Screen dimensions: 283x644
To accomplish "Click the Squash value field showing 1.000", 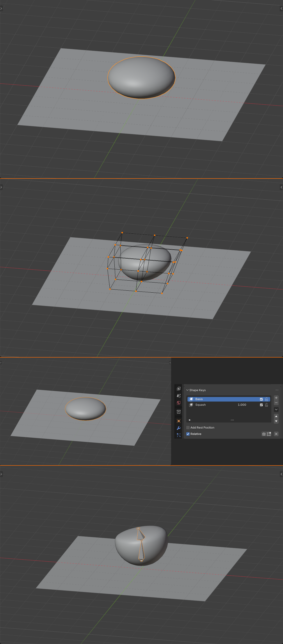I will tap(242, 405).
